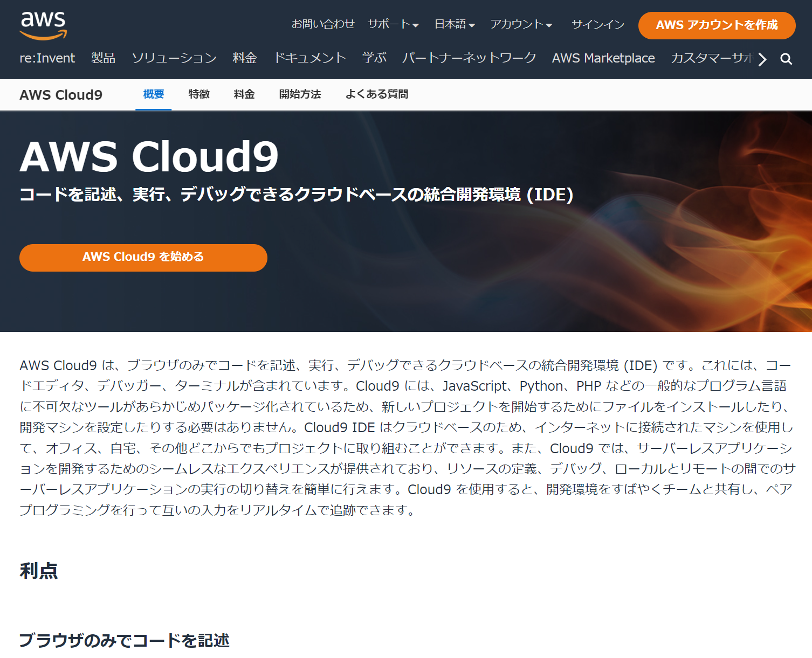Open the ソリューション menu
The height and width of the screenshot is (658, 812).
[174, 58]
